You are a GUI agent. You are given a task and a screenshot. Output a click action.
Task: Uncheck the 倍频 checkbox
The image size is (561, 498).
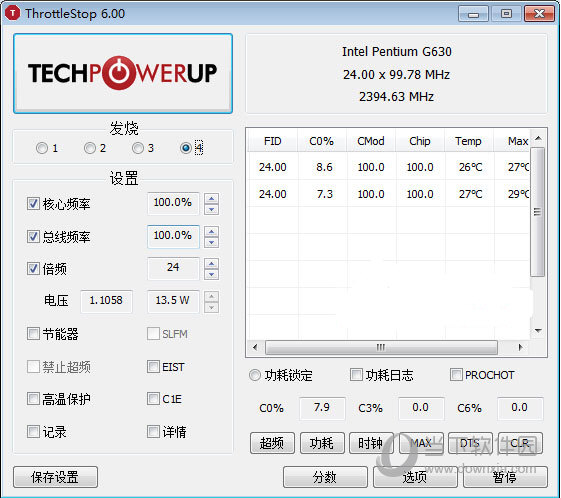click(33, 269)
